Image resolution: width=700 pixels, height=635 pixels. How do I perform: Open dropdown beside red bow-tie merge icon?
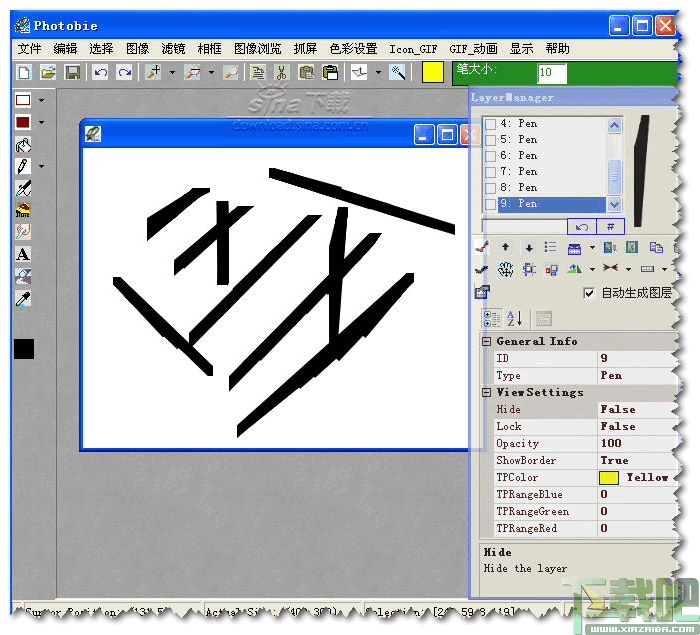click(x=628, y=269)
